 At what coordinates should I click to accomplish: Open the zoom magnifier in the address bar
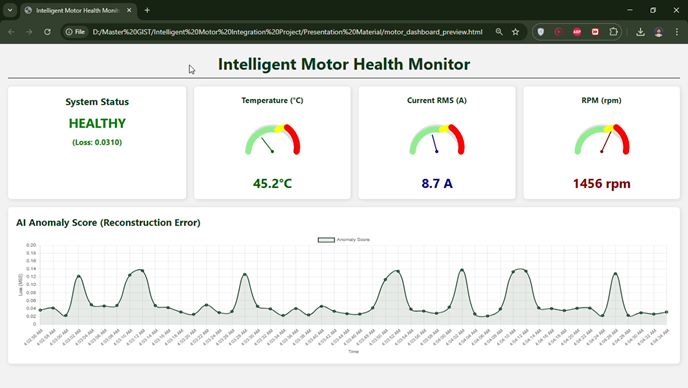coord(499,32)
